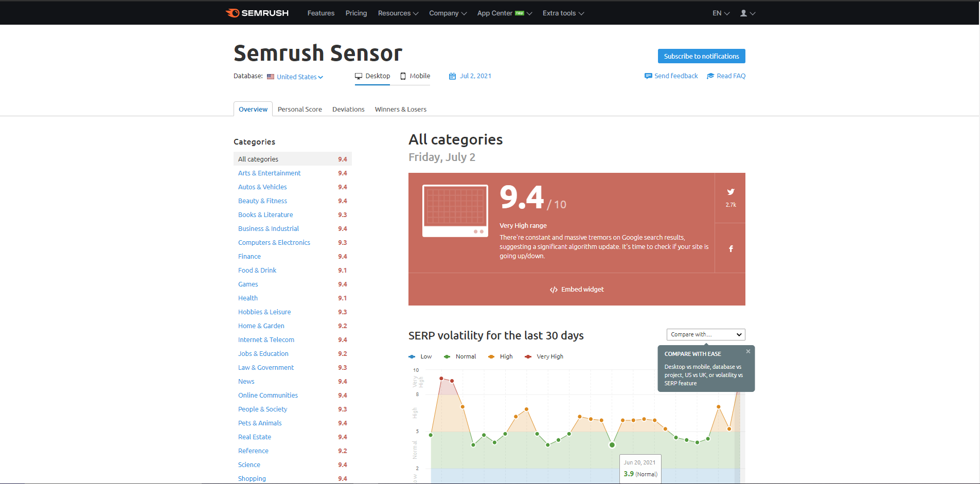Switch to Winners & Losers tab
Screen dimensions: 980x484
(401, 109)
